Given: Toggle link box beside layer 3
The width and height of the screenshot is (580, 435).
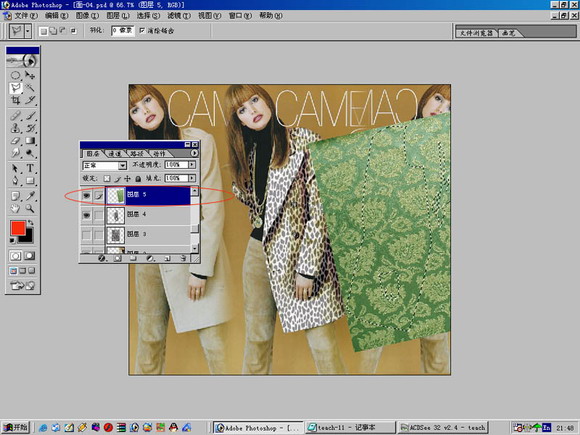Looking at the screenshot, I should pos(98,235).
